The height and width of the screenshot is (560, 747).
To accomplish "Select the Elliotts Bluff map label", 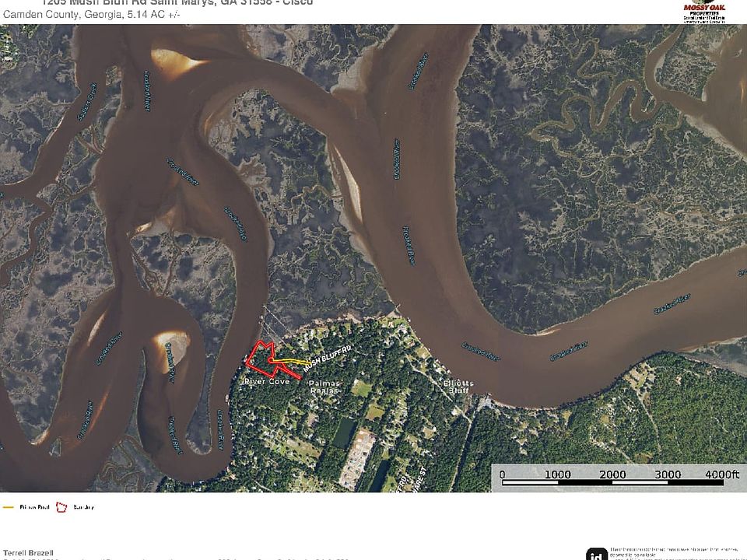I will 458,386.
